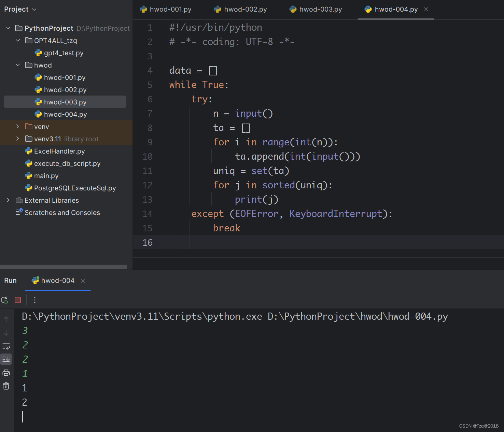Switch to hwod-001.py editor tab

point(166,9)
